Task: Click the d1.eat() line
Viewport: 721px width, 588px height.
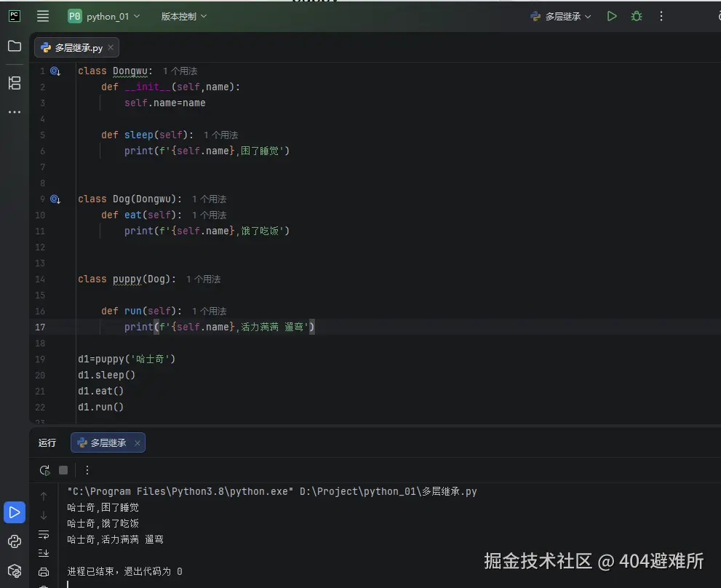Action: pyautogui.click(x=100, y=391)
